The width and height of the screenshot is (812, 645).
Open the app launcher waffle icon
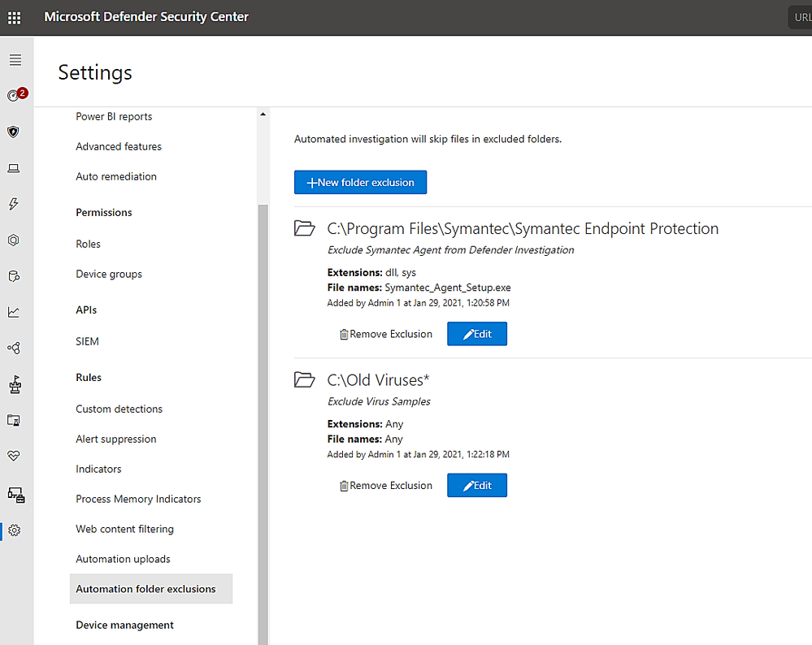(x=15, y=17)
